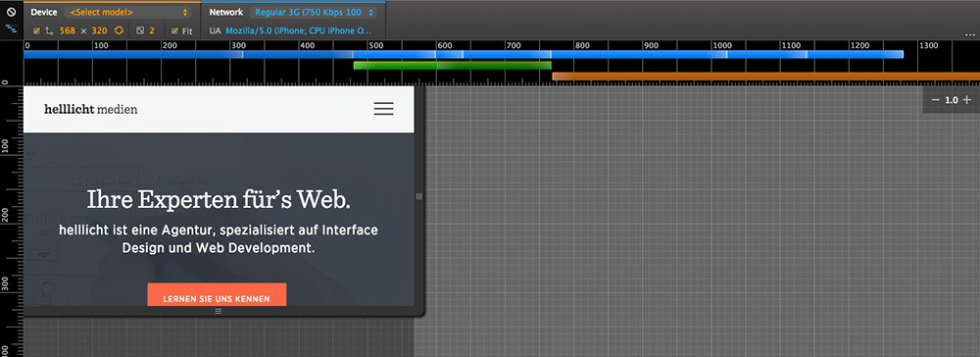Enable the screen resolution emulation checkbox

point(36,30)
